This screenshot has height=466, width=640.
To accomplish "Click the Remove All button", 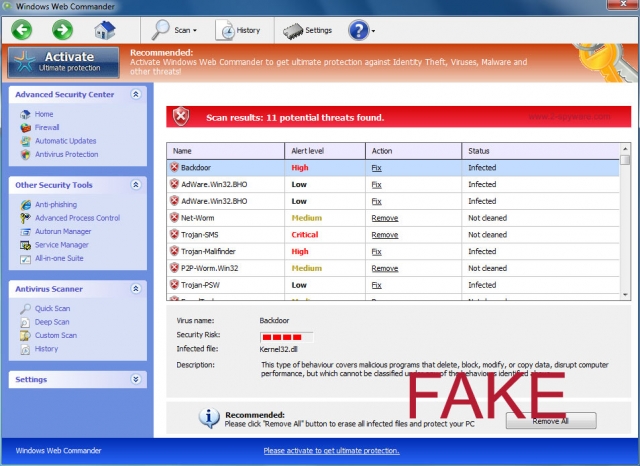I will click(551, 421).
